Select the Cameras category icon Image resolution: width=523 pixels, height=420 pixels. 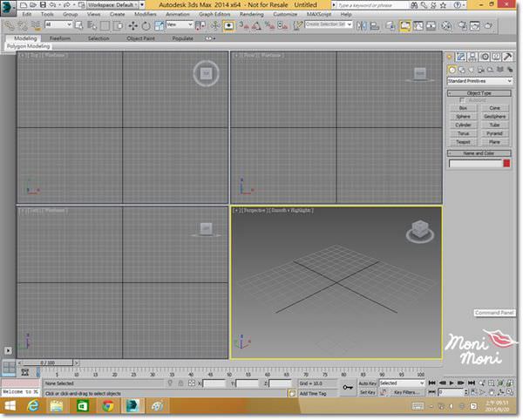click(x=481, y=69)
